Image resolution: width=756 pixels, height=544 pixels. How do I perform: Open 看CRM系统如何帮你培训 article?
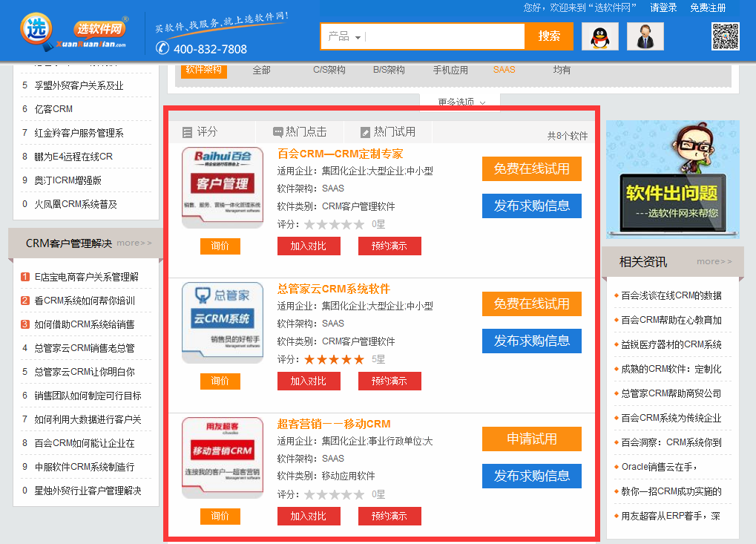coord(85,301)
